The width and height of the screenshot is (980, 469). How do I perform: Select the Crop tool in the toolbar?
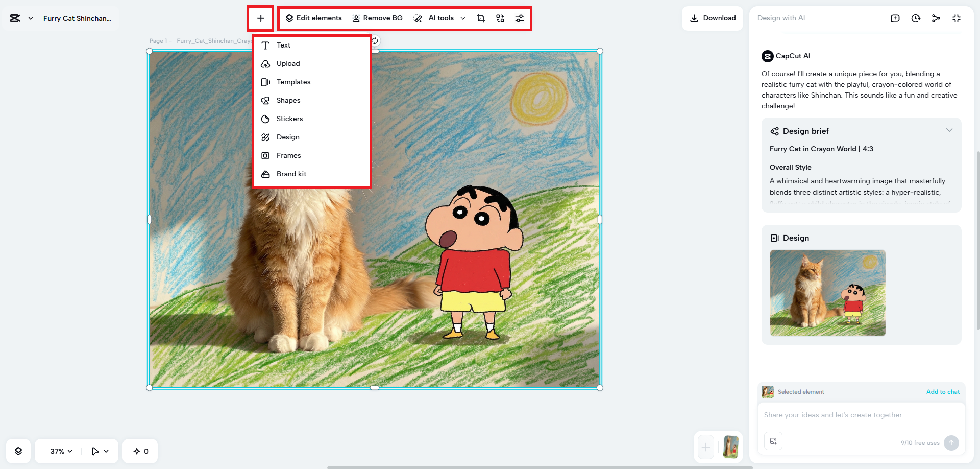(x=480, y=18)
